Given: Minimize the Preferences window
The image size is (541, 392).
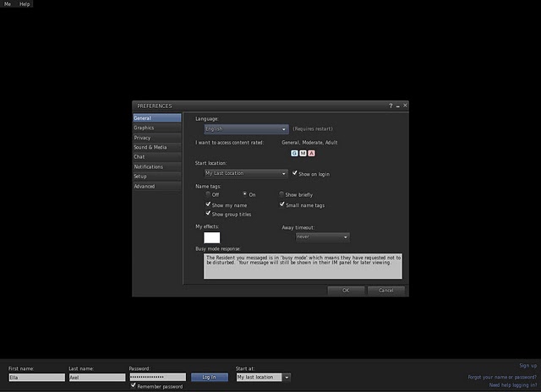Looking at the screenshot, I should [398, 106].
